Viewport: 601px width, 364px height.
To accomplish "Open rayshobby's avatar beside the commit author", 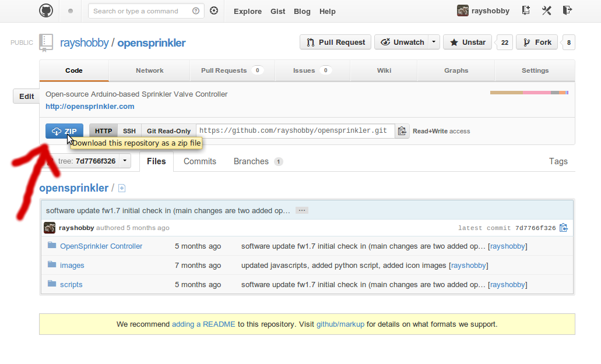I will point(50,228).
